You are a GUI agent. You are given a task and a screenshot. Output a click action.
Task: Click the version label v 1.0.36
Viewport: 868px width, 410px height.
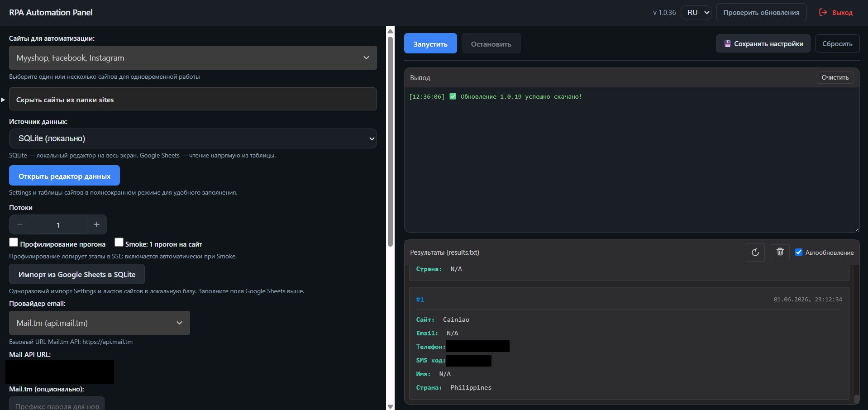coord(664,13)
